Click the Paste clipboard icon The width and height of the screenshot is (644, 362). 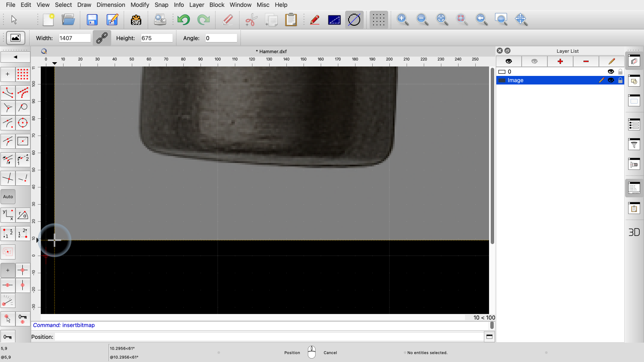coord(291,20)
